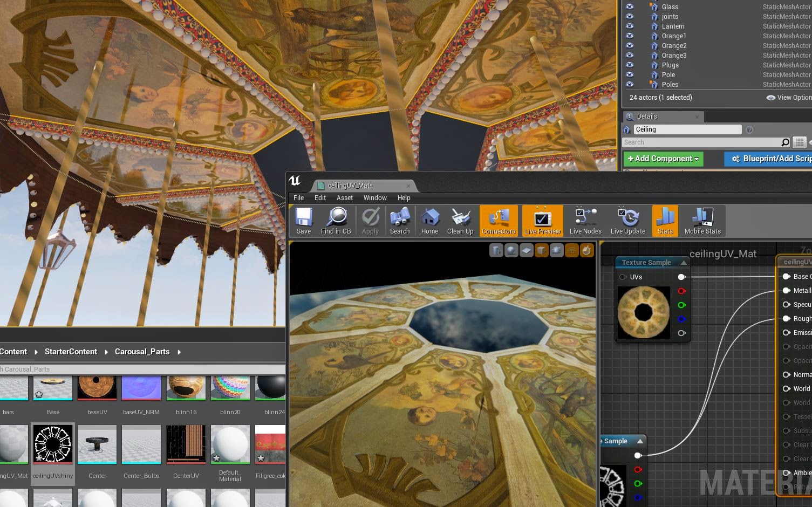Click the Carousal_Parts breadcrumb
The height and width of the screenshot is (507, 812).
tap(142, 352)
